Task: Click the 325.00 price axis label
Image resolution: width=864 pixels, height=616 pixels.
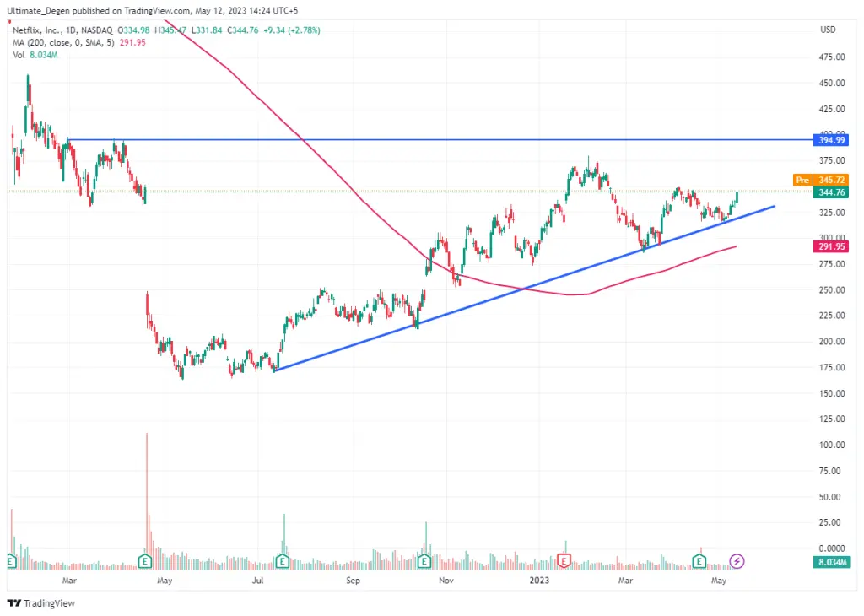Action: 831,212
